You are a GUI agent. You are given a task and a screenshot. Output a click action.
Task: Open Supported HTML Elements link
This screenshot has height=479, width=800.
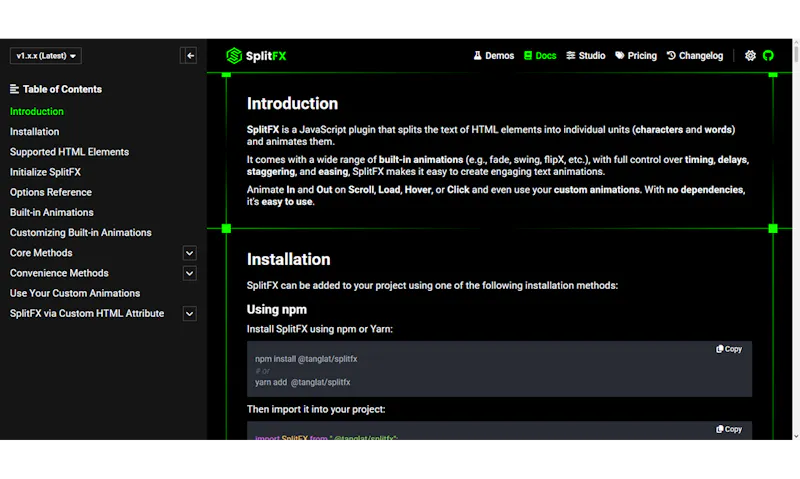click(x=69, y=152)
